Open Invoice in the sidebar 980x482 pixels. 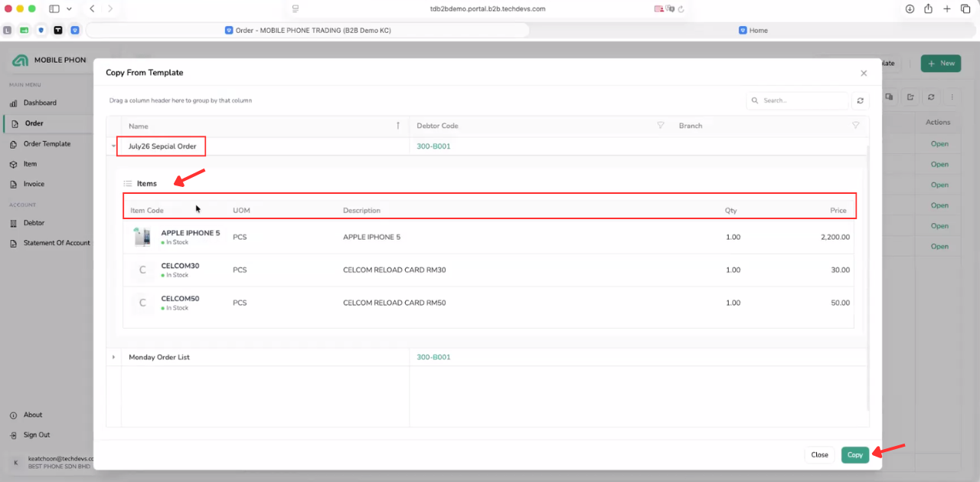[x=34, y=184]
